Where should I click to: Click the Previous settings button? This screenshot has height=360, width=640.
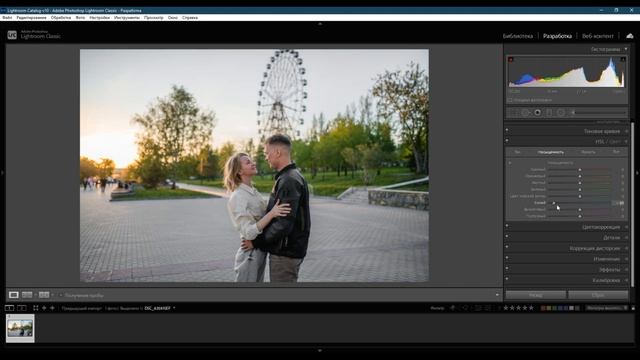(x=536, y=295)
